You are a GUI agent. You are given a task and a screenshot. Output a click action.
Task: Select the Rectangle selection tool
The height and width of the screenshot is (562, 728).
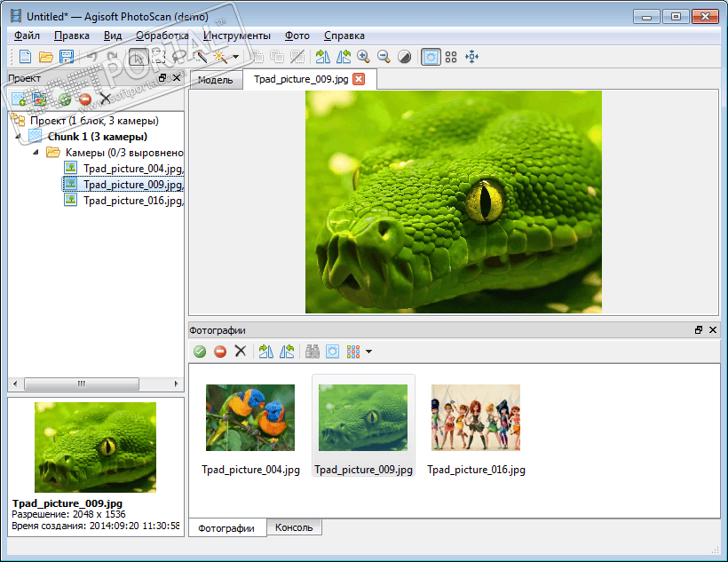(158, 57)
